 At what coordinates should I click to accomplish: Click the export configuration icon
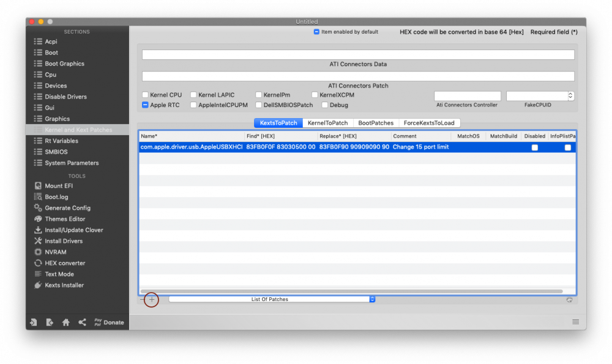pyautogui.click(x=50, y=322)
